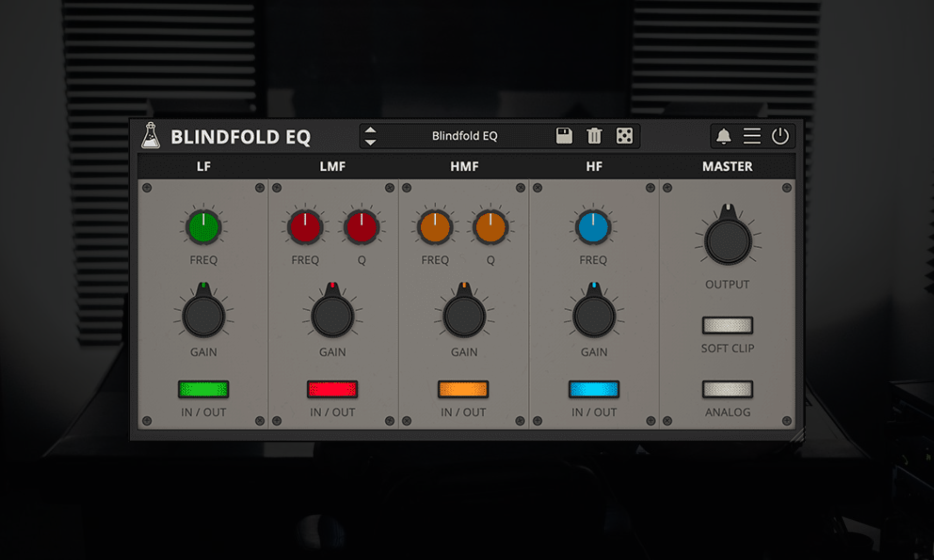Adjust the OUTPUT master knob
Viewport: 934px width, 560px height.
pyautogui.click(x=728, y=242)
